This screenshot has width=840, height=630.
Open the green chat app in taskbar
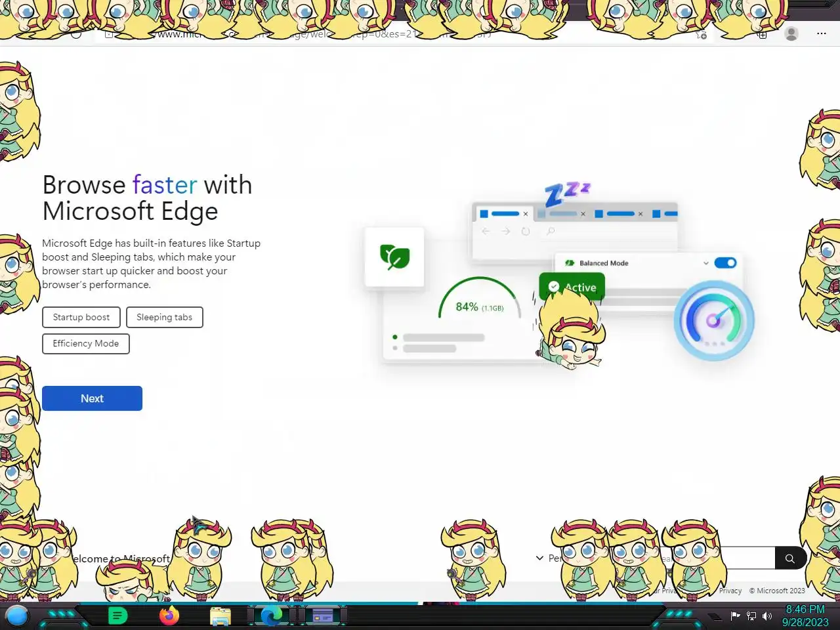click(117, 616)
